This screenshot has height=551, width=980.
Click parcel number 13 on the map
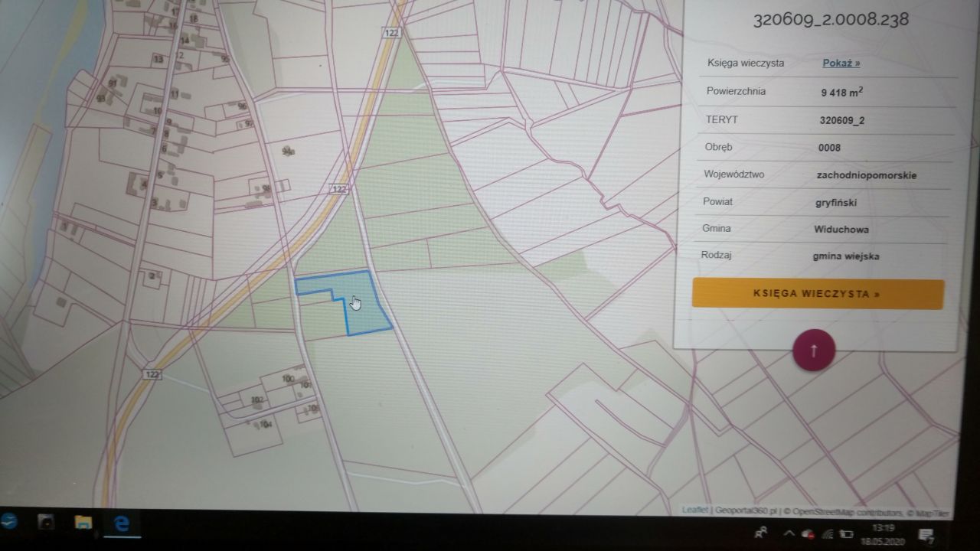(x=158, y=59)
